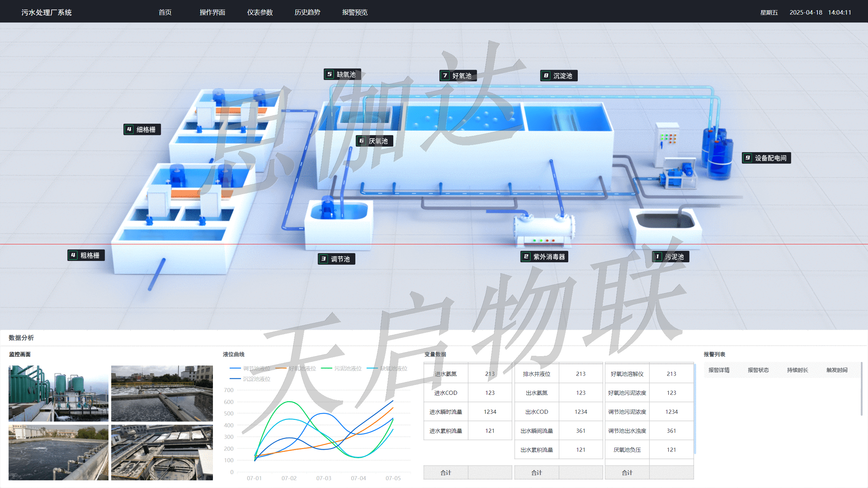Click the 数据分析 section heading
This screenshot has height=488, width=868.
21,338
